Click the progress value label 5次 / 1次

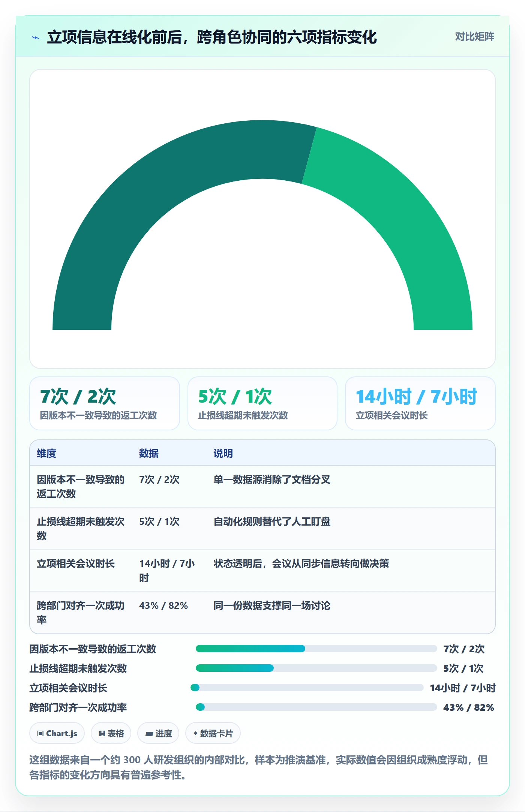(x=463, y=668)
